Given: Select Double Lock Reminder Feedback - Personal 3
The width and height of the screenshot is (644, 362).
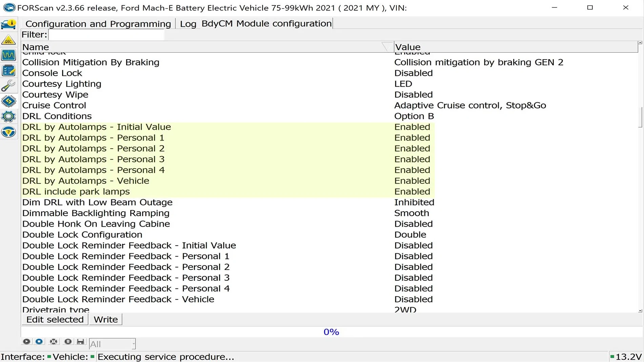Looking at the screenshot, I should point(329,278).
